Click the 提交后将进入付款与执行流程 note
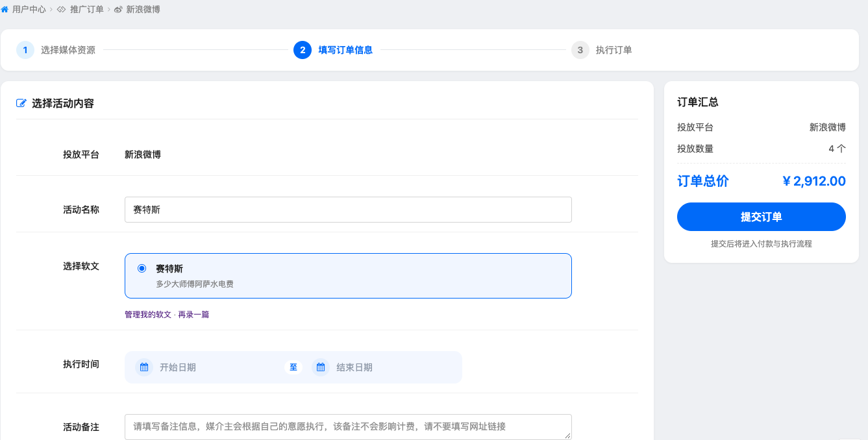 pos(762,244)
